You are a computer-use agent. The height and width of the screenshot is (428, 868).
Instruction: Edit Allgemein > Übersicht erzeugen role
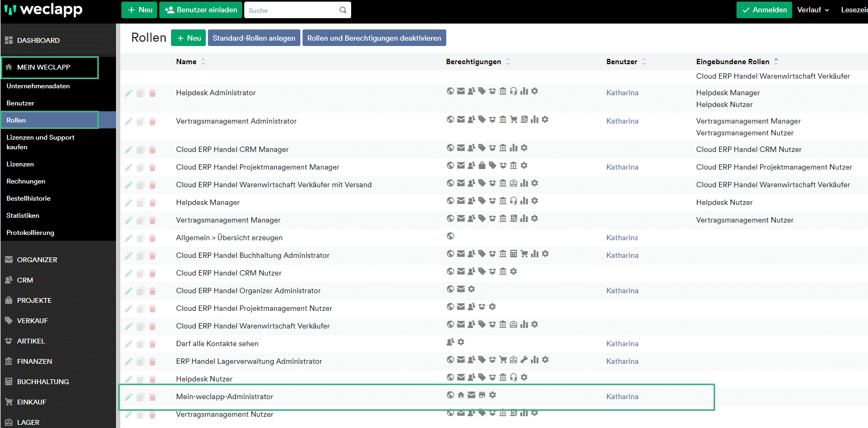128,238
